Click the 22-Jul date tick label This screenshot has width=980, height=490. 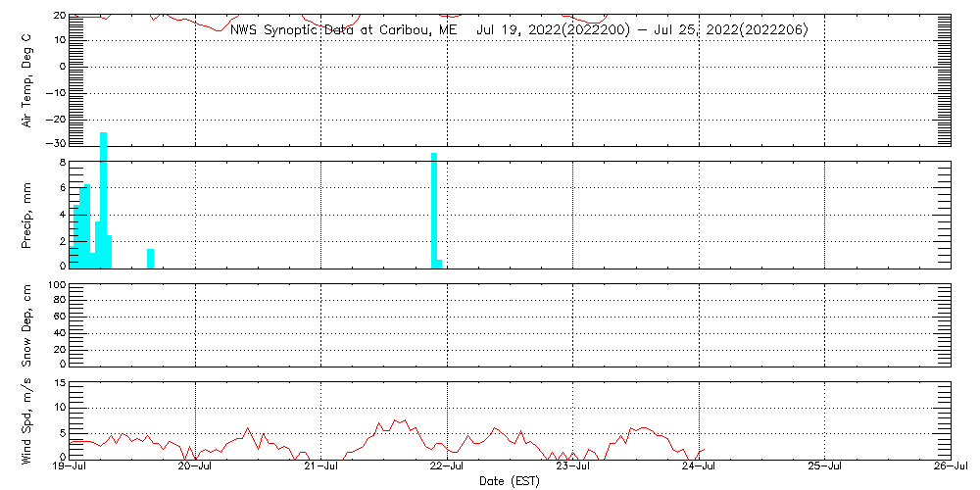(x=448, y=467)
